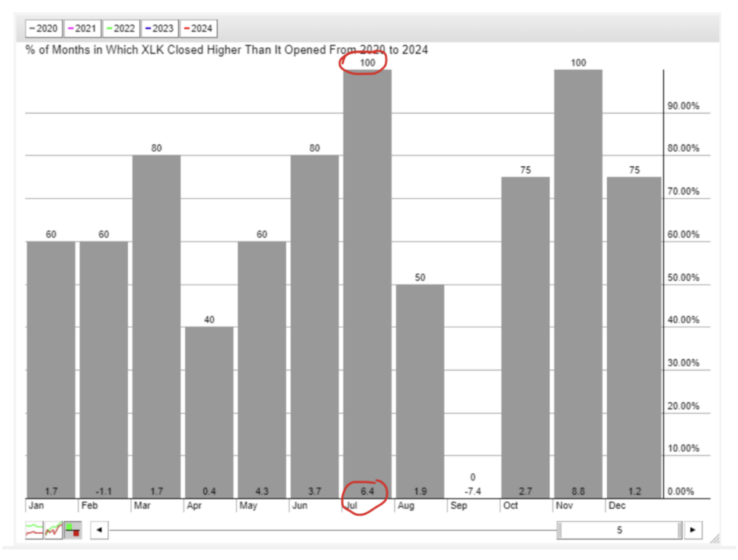
Task: Toggle the 2023 year legend button
Action: pyautogui.click(x=159, y=28)
